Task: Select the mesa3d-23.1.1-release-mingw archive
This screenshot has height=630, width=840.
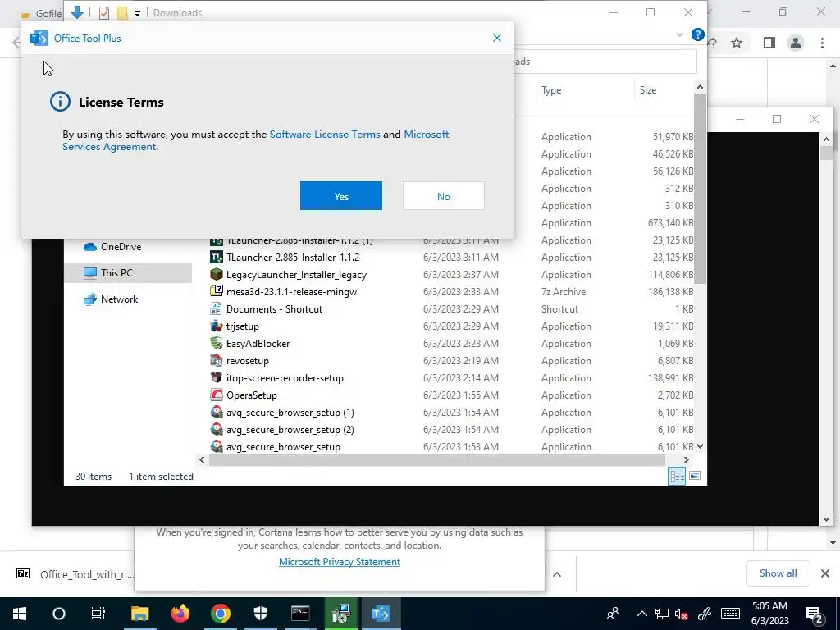Action: click(291, 292)
